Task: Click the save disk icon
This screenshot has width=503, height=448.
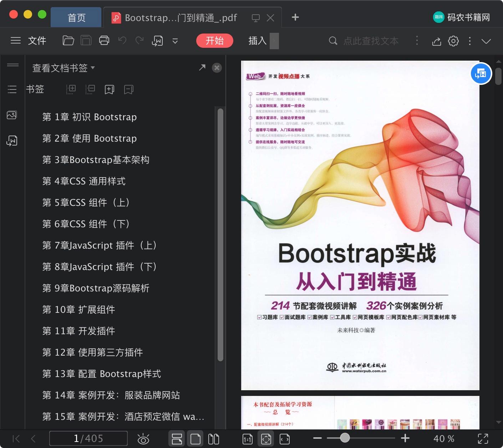Action: [86, 41]
